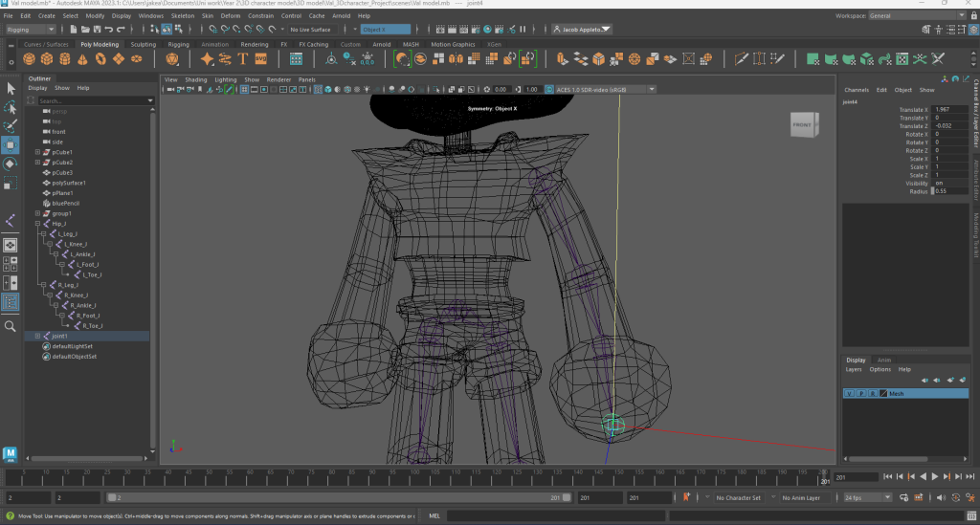Screen dimensions: 980x525
Task: Select the SVG import shelf icon
Action: click(x=260, y=59)
